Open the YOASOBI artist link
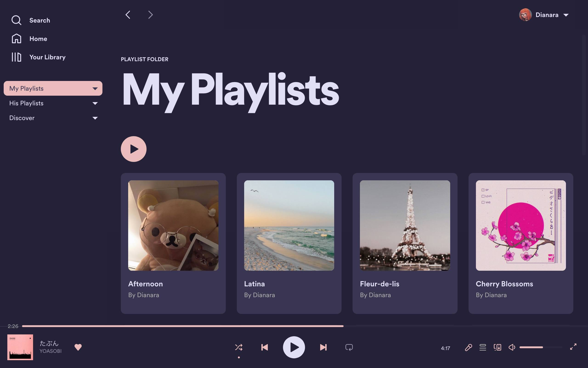The width and height of the screenshot is (588, 368). [51, 351]
